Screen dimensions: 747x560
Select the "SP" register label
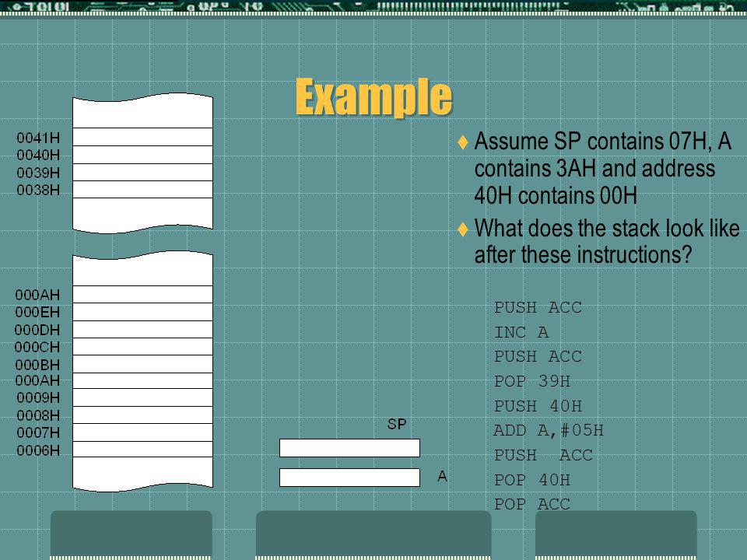397,424
